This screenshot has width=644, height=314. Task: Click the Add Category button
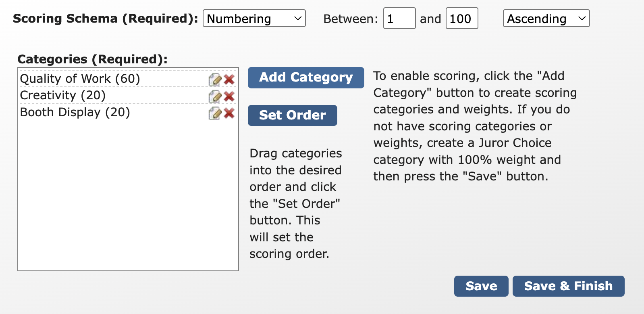pyautogui.click(x=305, y=77)
